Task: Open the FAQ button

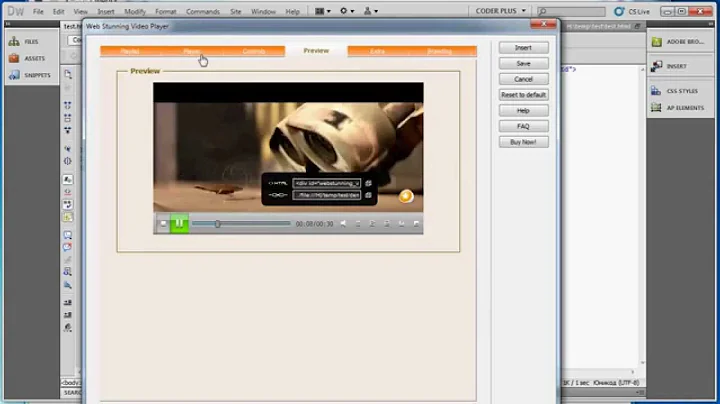Action: point(523,126)
